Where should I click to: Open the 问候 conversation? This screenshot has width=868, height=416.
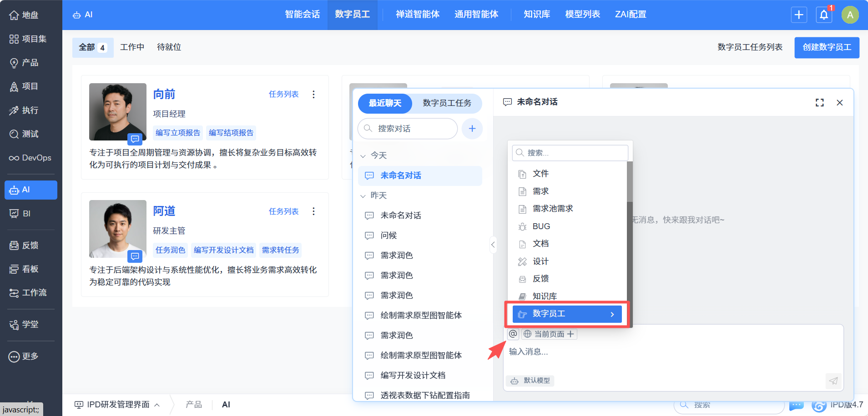420,236
